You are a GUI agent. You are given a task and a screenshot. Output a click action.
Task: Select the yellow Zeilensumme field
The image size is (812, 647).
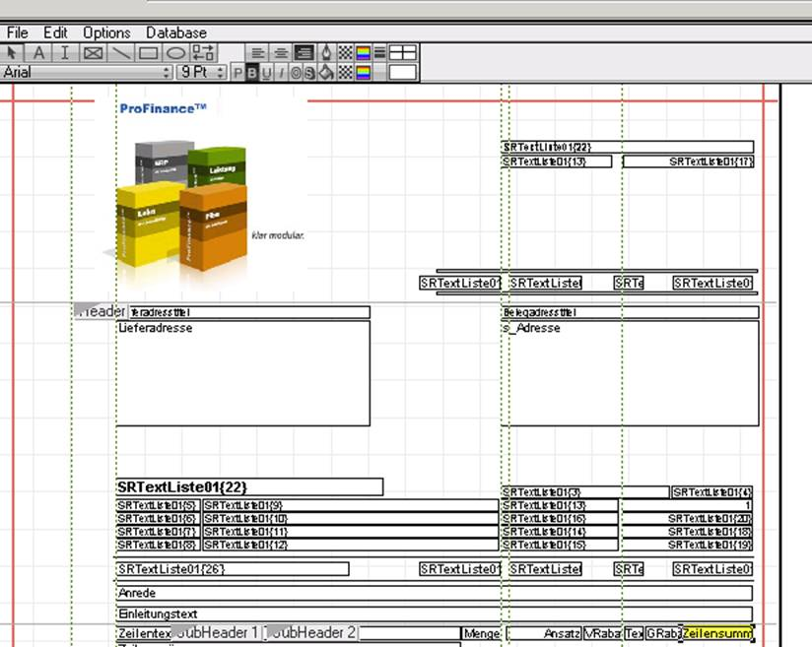[717, 633]
